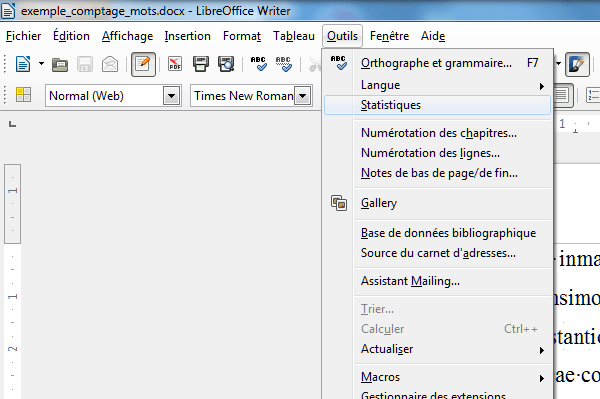Screen dimensions: 600x399
Task: Click the Print printer icon
Action: click(201, 64)
